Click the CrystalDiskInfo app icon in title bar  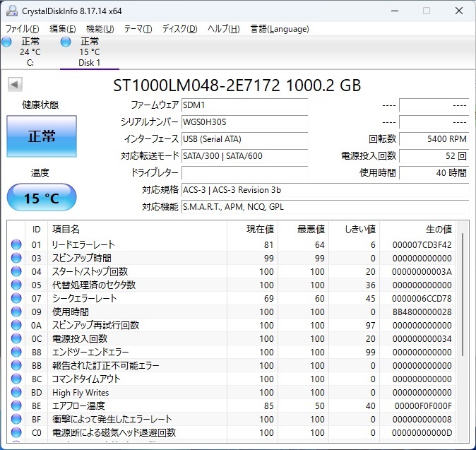tap(11, 11)
